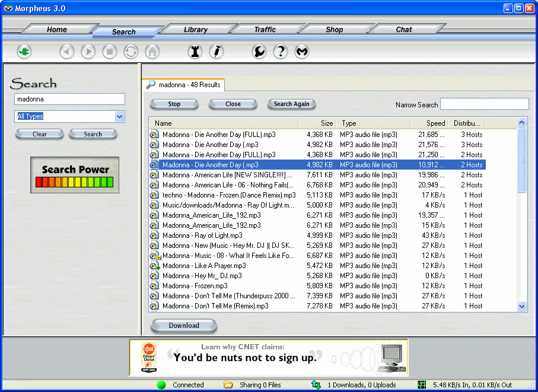This screenshot has width=538, height=392.
Task: Click the Search Again button
Action: coord(292,104)
